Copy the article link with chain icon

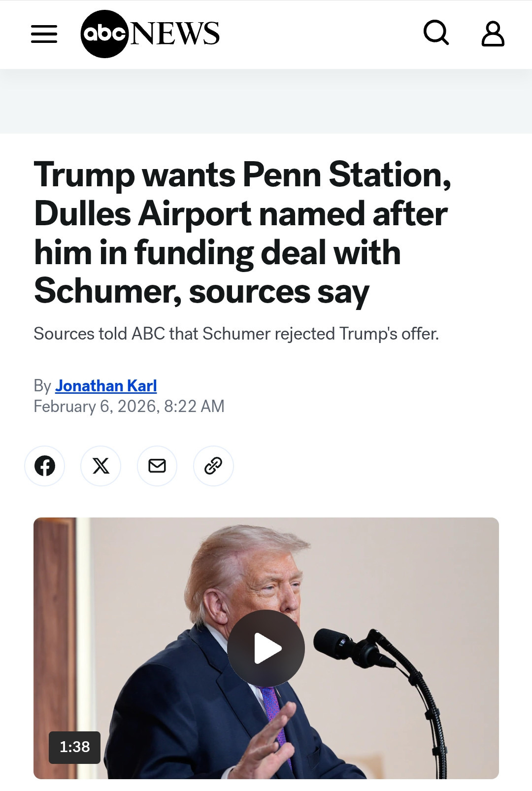point(213,466)
